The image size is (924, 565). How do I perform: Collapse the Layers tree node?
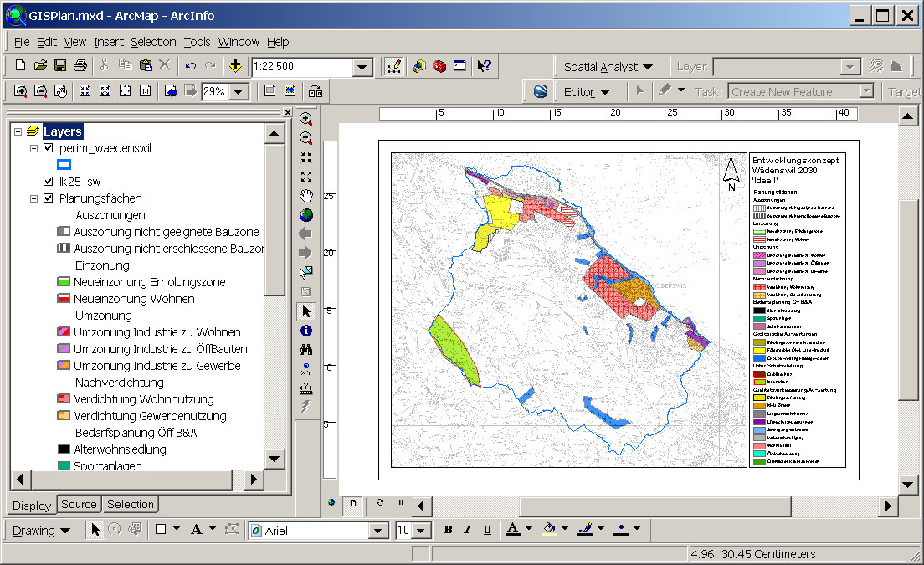click(18, 131)
